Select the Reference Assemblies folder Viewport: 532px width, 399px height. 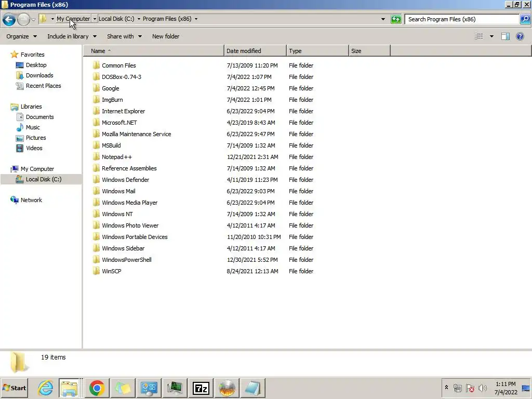click(129, 168)
